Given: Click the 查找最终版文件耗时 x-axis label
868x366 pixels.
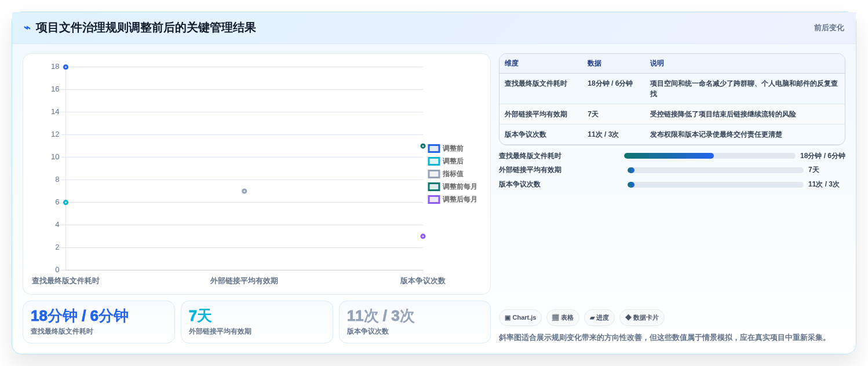Looking at the screenshot, I should [x=65, y=281].
